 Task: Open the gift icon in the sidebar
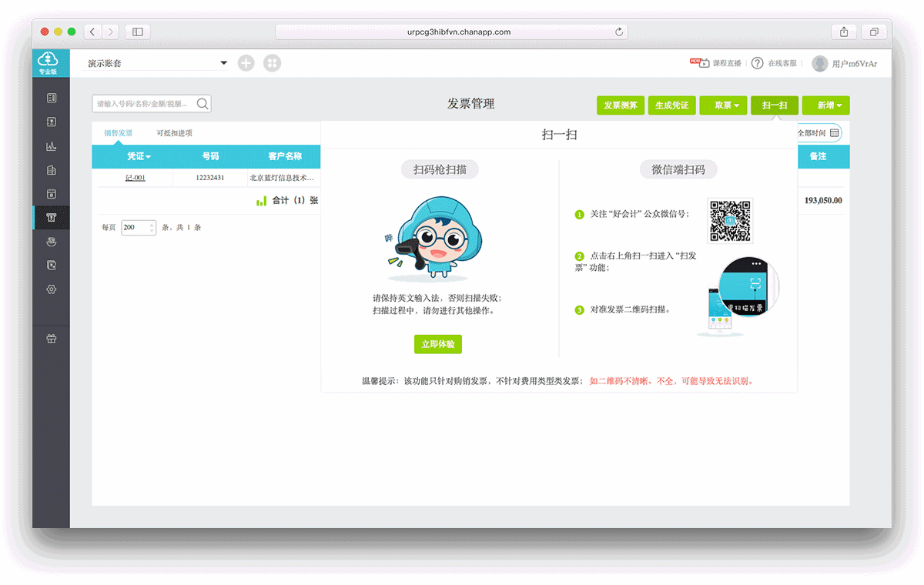pos(52,339)
